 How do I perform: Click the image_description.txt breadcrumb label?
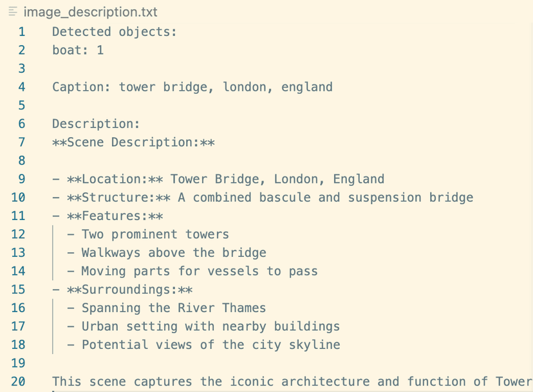click(x=90, y=12)
